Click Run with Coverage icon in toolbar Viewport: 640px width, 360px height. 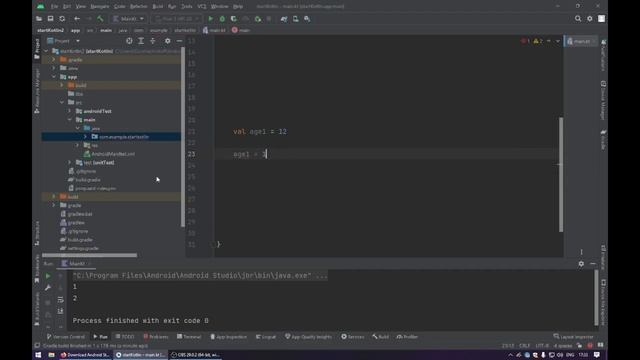(234, 19)
